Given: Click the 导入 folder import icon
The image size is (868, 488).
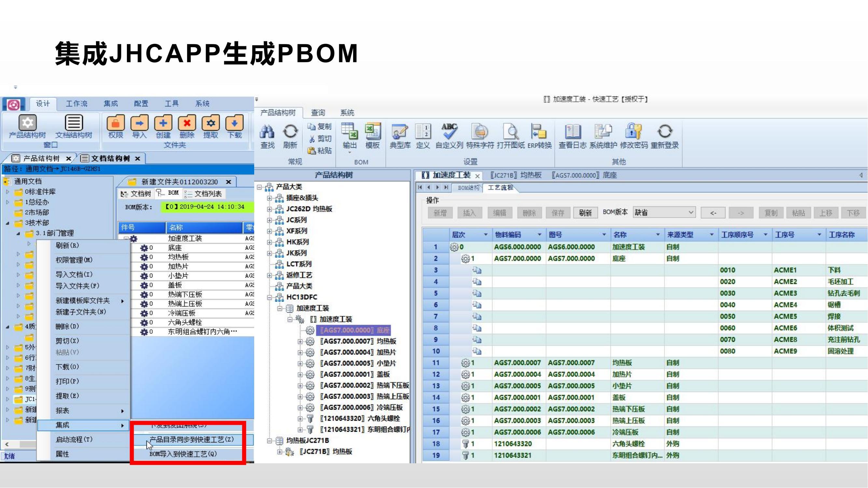Looking at the screenshot, I should click(x=139, y=126).
